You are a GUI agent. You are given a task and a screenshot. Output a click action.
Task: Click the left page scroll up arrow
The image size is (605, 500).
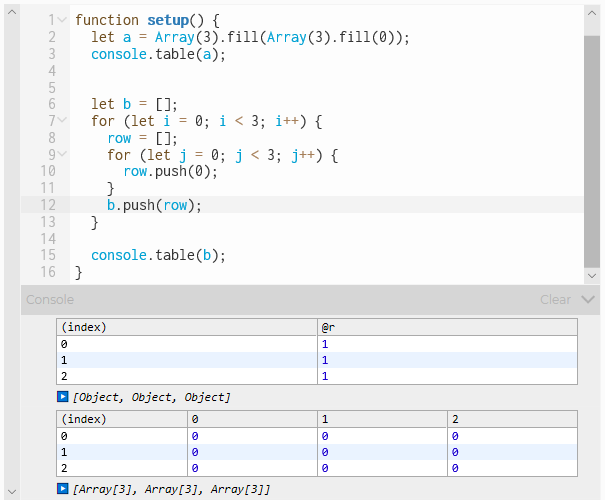12,12
